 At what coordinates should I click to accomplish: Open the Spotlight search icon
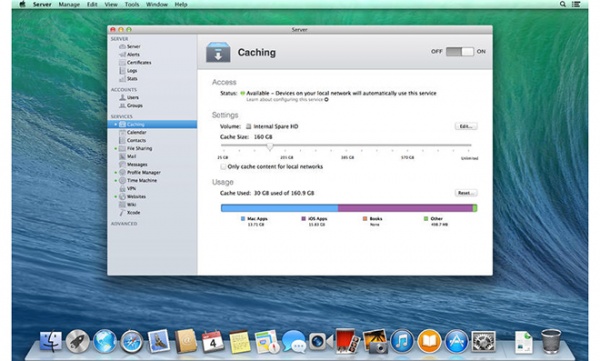[x=562, y=4]
